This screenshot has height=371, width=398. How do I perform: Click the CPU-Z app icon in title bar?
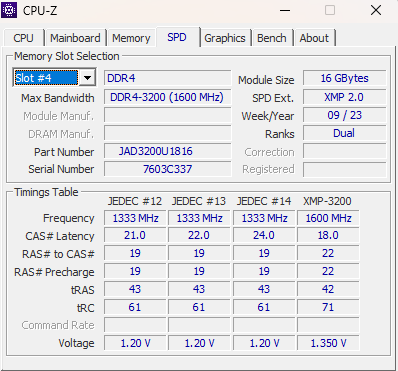(x=9, y=10)
